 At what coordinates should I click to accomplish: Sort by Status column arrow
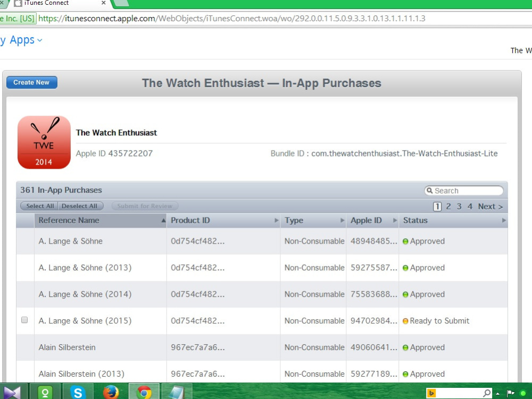[x=504, y=221]
